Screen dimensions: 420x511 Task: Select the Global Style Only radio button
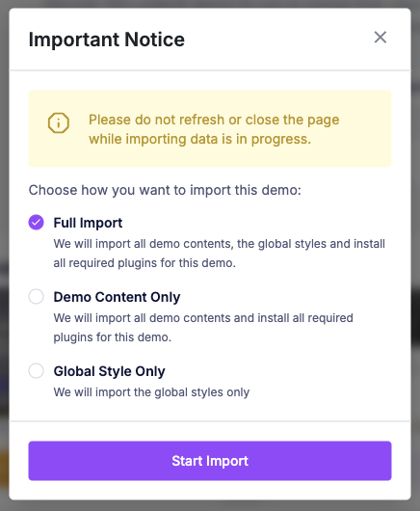[x=37, y=371]
